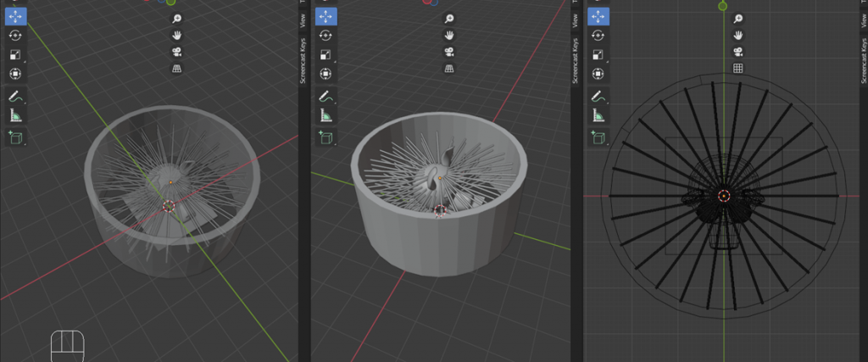This screenshot has height=362, width=868.
Task: Select the Rotate tool in left viewport
Action: [15, 36]
